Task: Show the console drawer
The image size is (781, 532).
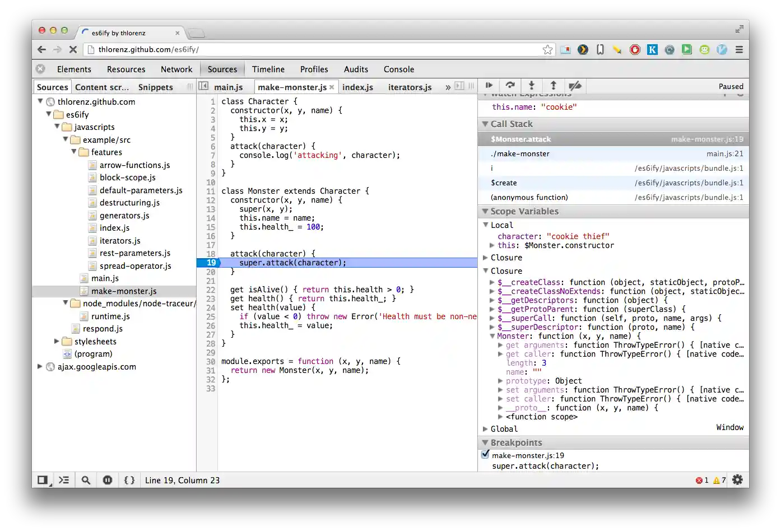Action: [x=64, y=480]
